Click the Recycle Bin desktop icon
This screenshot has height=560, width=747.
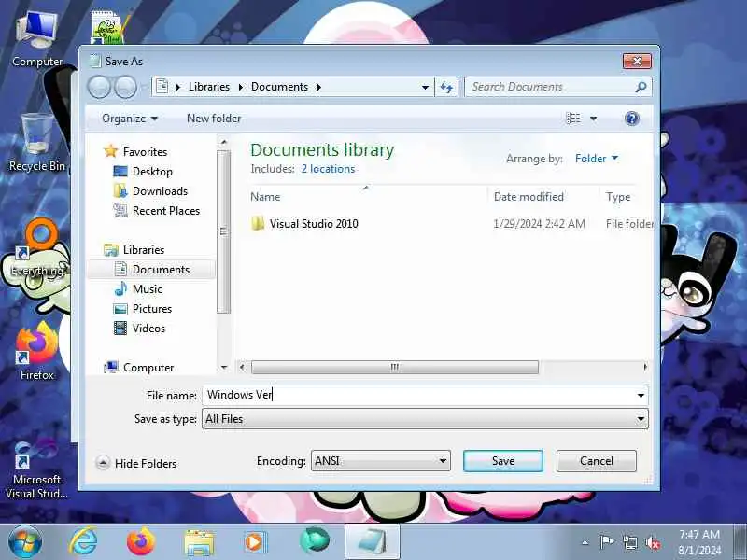pyautogui.click(x=37, y=143)
